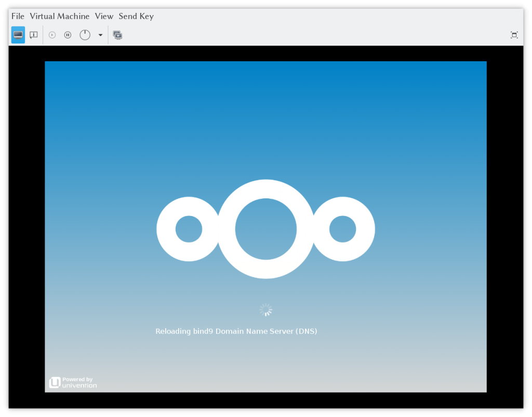The image size is (532, 417).
Task: Open the Virtual Machine menu
Action: [59, 16]
